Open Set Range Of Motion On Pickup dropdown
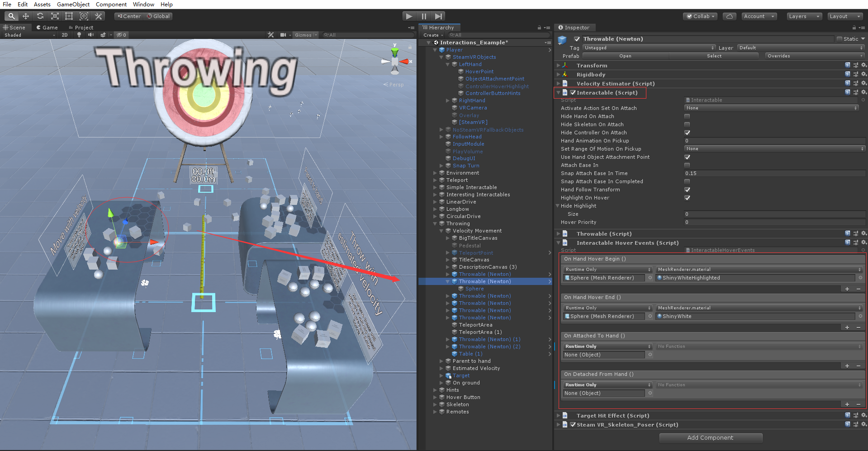The height and width of the screenshot is (451, 868). click(x=774, y=149)
